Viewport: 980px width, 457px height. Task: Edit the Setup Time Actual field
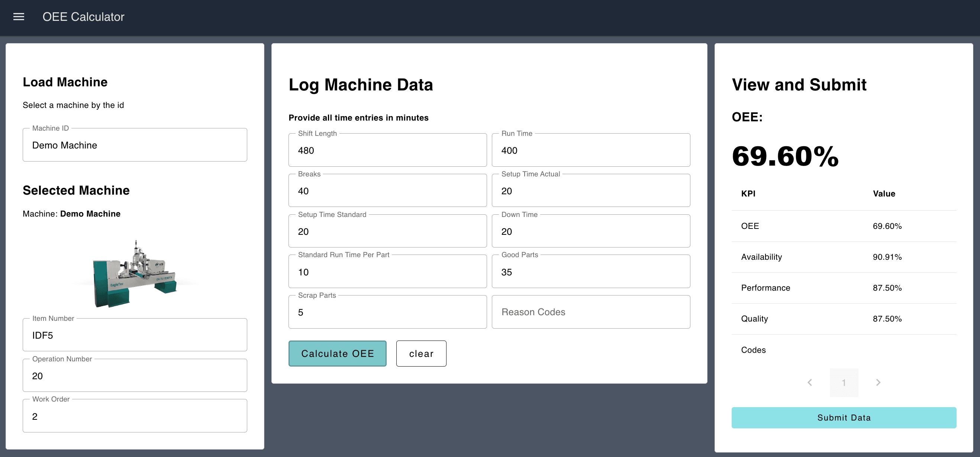click(x=590, y=191)
